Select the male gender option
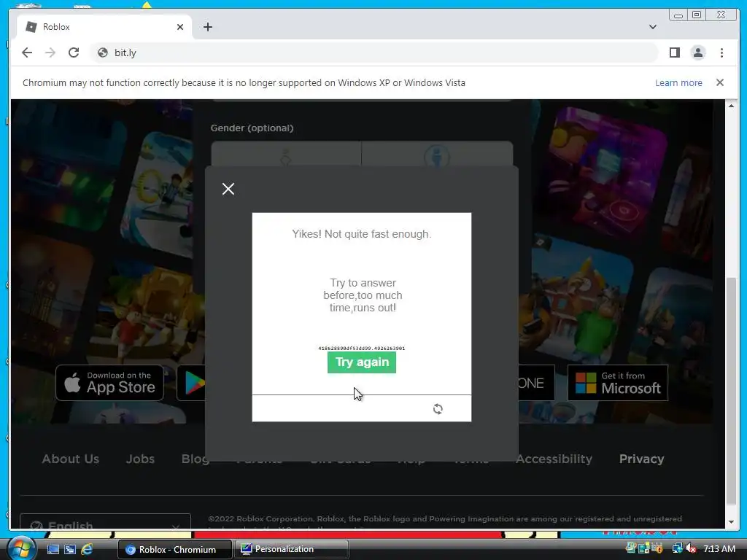Screen dimensions: 747x560 [437, 154]
